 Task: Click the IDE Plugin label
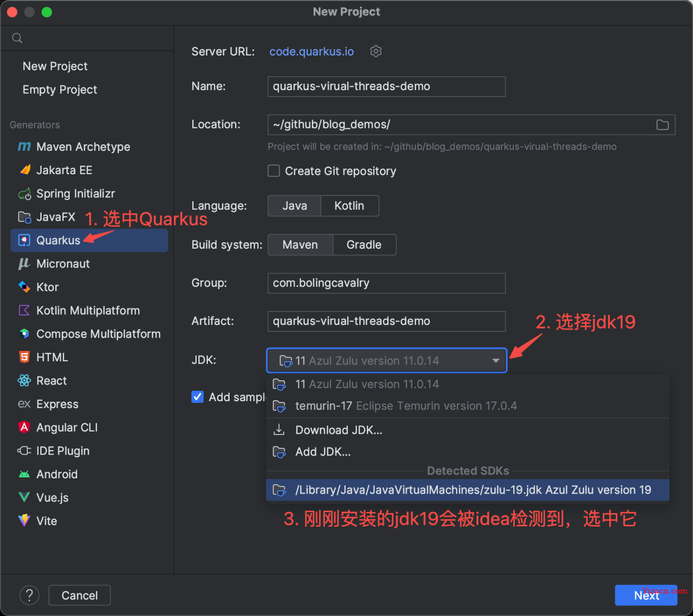tap(63, 451)
